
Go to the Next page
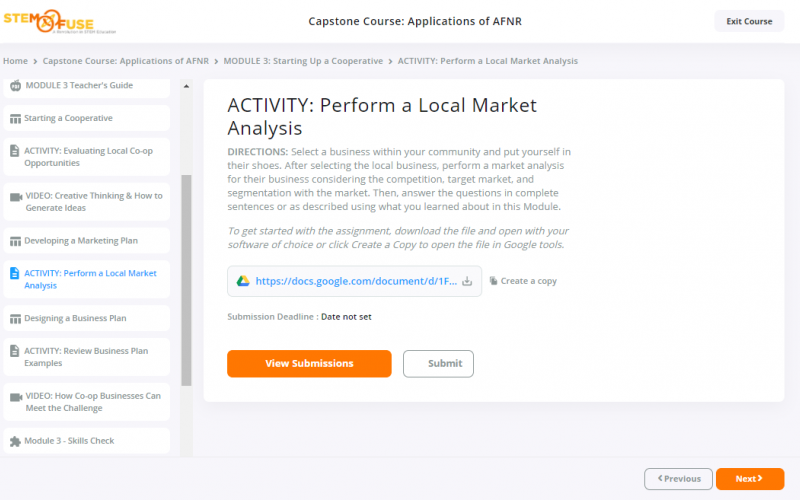(749, 479)
